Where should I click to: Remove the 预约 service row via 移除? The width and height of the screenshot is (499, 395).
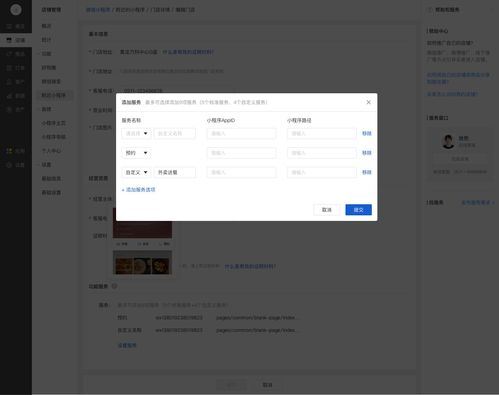click(367, 153)
